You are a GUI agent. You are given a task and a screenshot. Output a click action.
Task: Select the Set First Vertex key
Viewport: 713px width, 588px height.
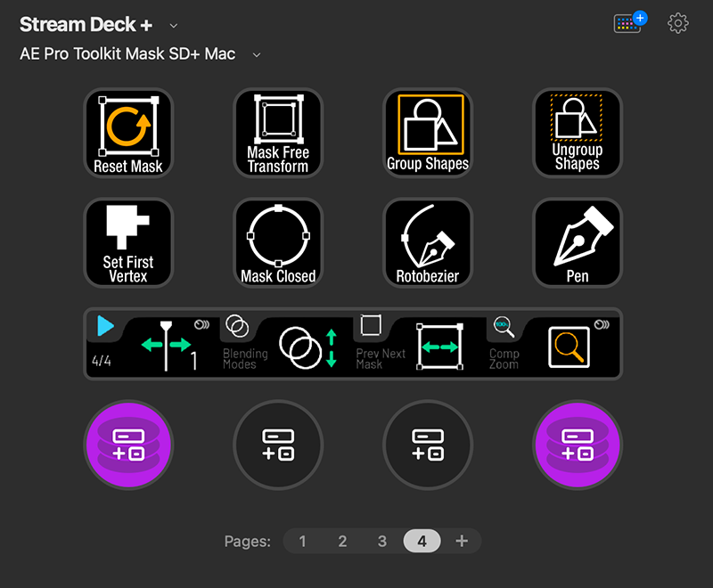coord(128,242)
